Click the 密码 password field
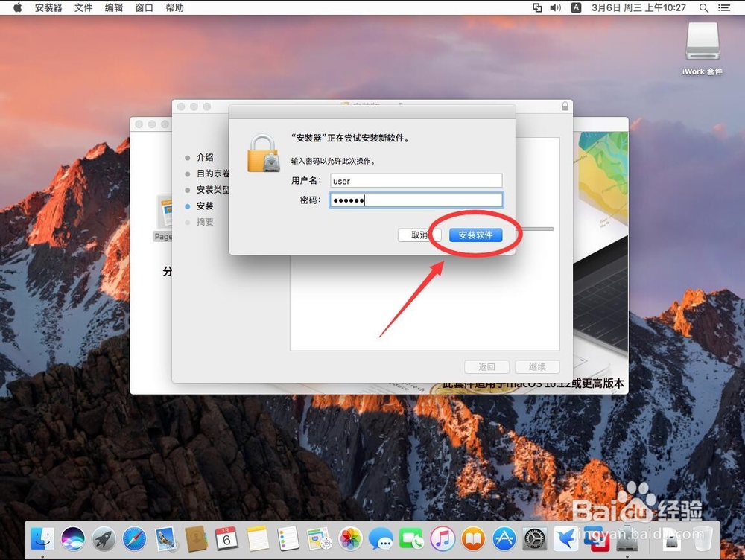This screenshot has width=745, height=560. (416, 200)
